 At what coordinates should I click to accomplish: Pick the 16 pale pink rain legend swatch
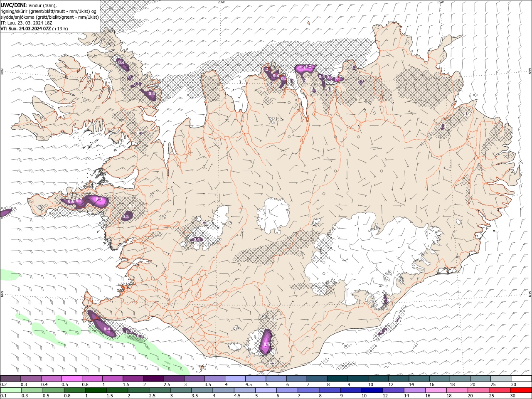coord(436,390)
